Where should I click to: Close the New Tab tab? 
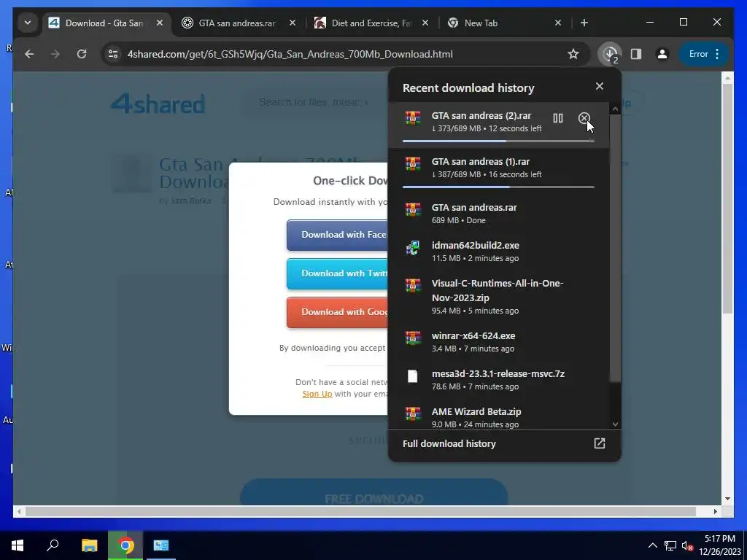(558, 23)
